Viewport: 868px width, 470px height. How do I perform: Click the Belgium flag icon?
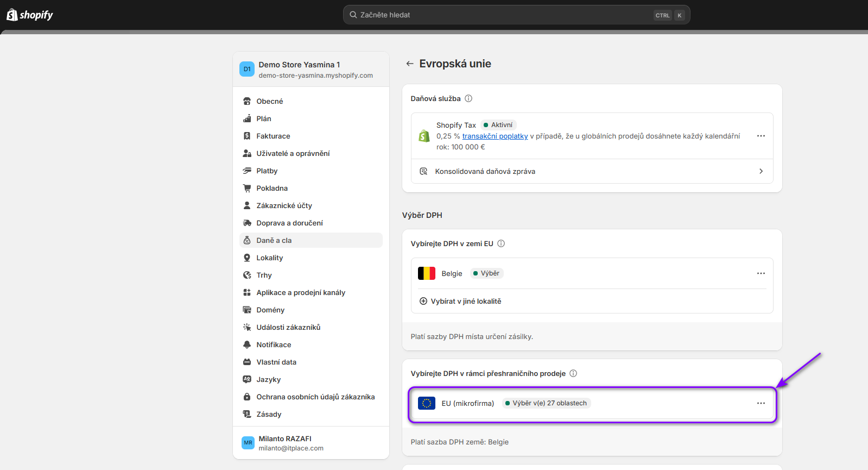[x=426, y=273]
